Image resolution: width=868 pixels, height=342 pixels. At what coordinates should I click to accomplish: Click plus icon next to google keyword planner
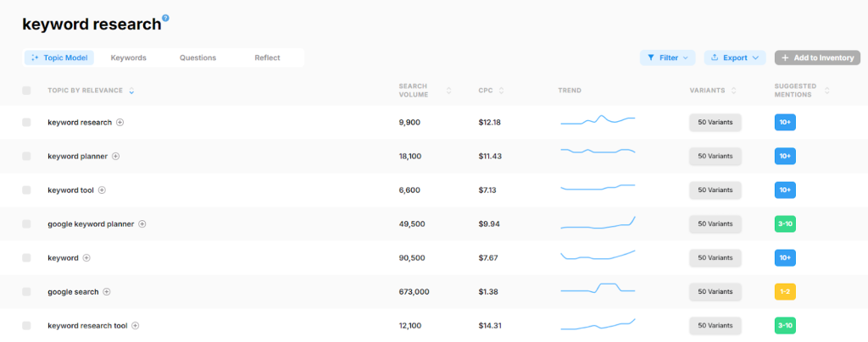click(142, 223)
